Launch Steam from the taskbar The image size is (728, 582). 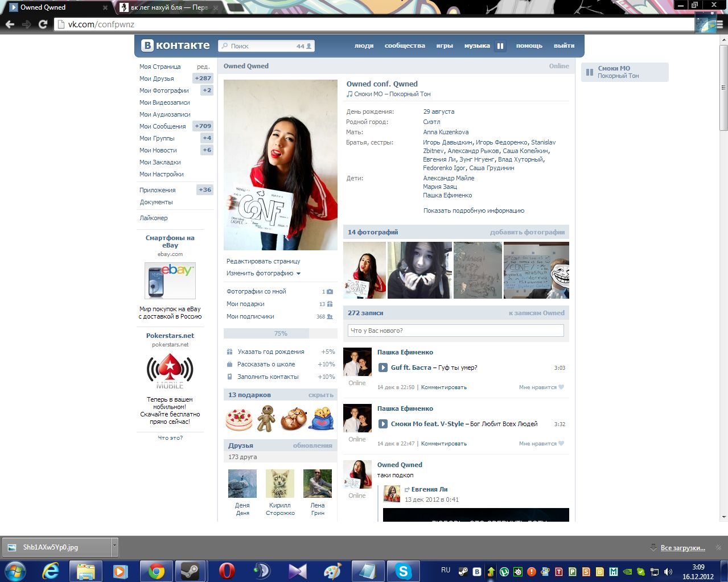[x=190, y=571]
